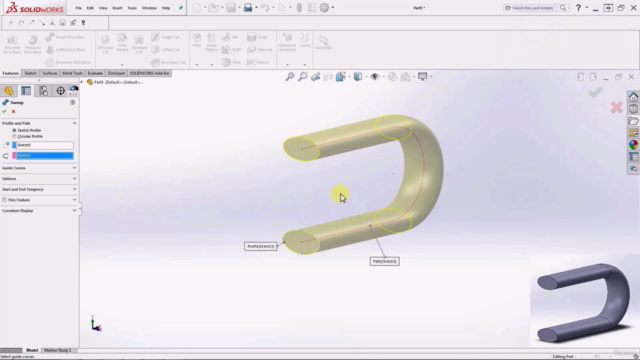Switch to the PropertyManager tab icon
This screenshot has height=360, width=640.
(26, 91)
